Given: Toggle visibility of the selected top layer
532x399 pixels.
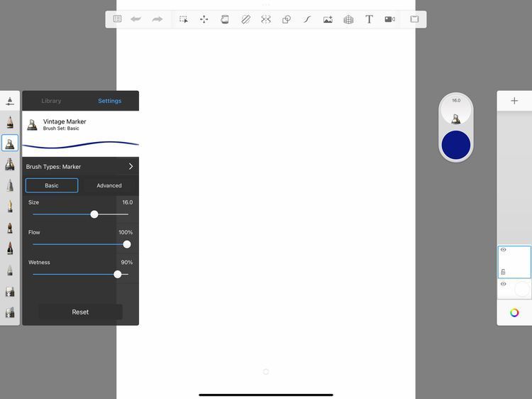Looking at the screenshot, I should 504,250.
